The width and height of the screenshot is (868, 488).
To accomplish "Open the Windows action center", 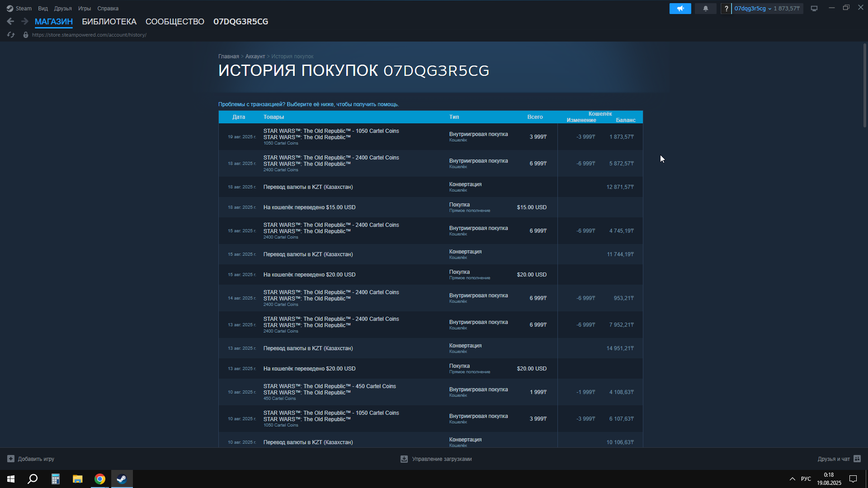I will click(853, 479).
